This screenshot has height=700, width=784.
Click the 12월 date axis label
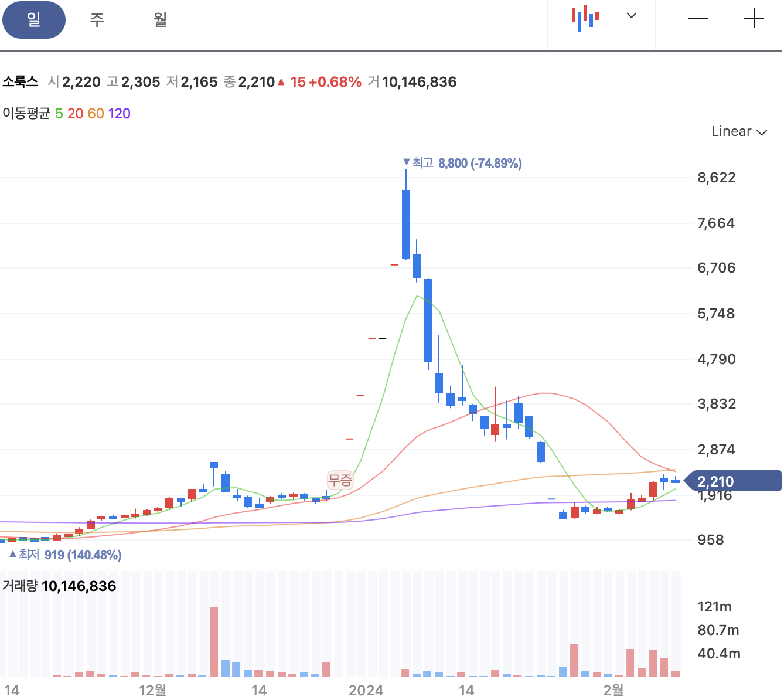tap(153, 691)
